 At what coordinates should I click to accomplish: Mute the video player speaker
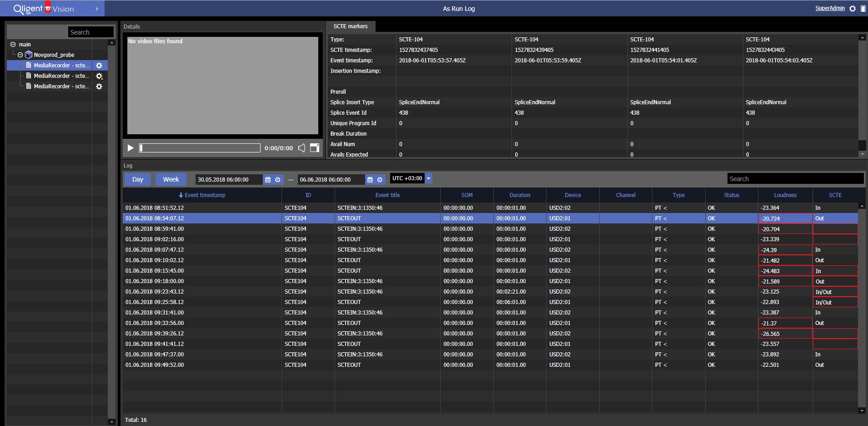301,148
